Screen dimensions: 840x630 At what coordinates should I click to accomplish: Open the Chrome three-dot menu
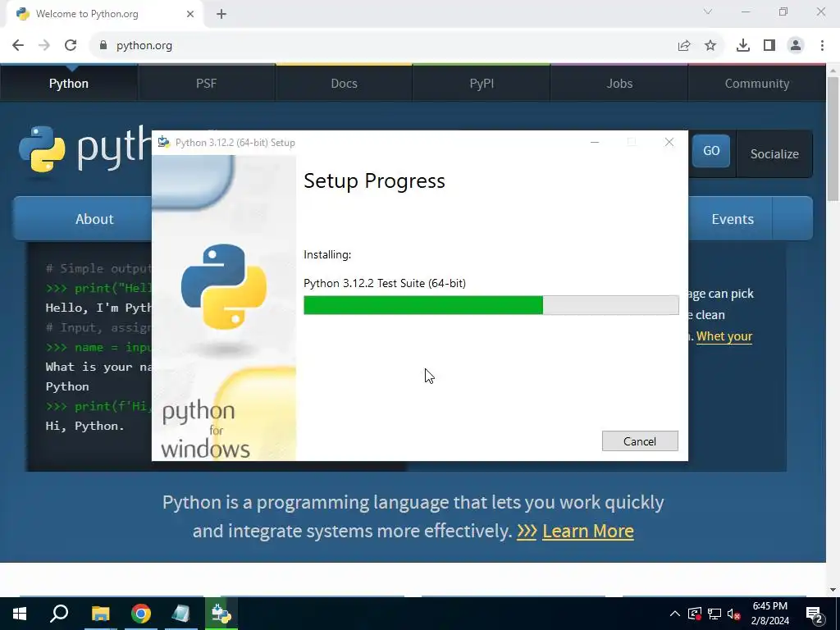click(822, 46)
